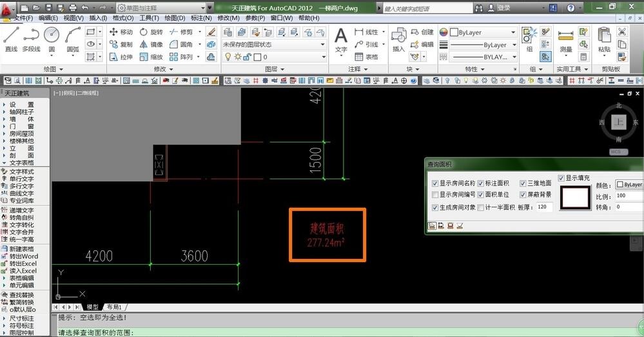Image resolution: width=644 pixels, height=337 pixels.
Task: Open the BYLAY... linetype dropdown
Action: (483, 57)
